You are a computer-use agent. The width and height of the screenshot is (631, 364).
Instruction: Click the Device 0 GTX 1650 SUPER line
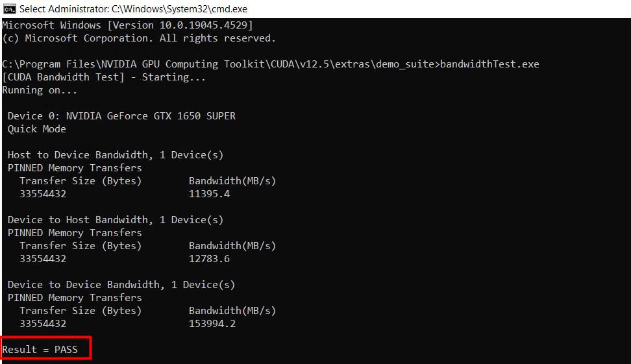(x=121, y=116)
